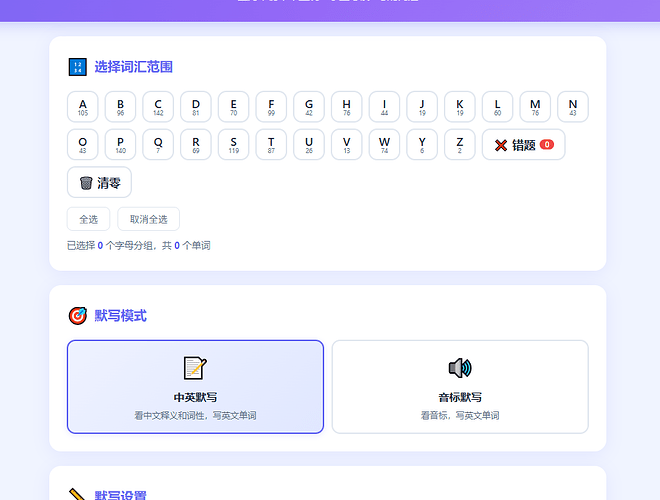Image resolution: width=660 pixels, height=500 pixels.
Task: Select letter group N
Action: 573,107
